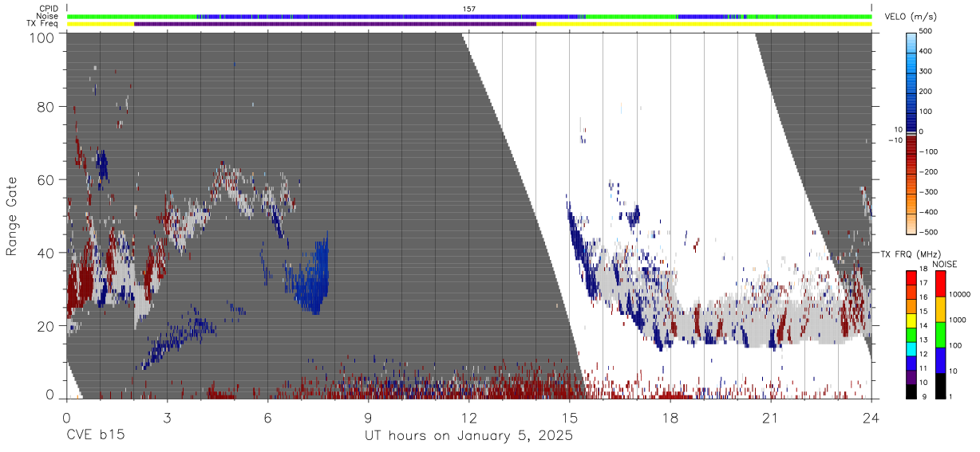The width and height of the screenshot is (980, 452).
Task: Select the -100 tick on the velocity colorbar
Action: click(x=930, y=151)
